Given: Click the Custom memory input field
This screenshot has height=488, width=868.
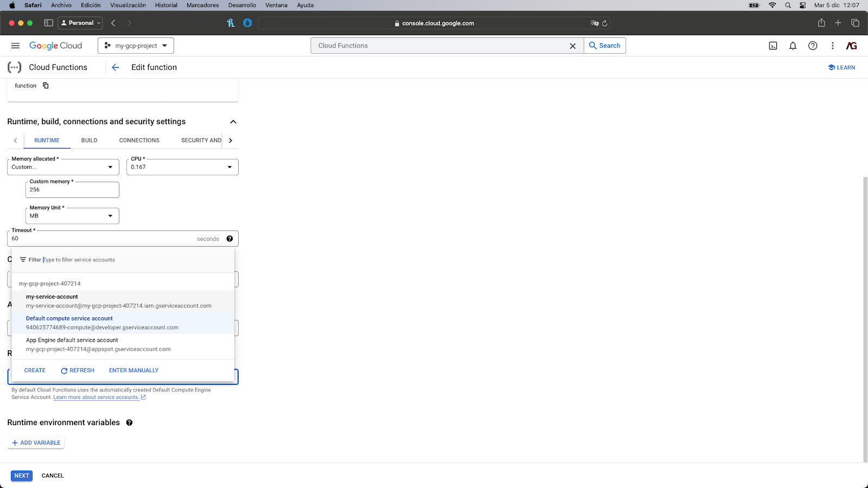Looking at the screenshot, I should (x=72, y=190).
